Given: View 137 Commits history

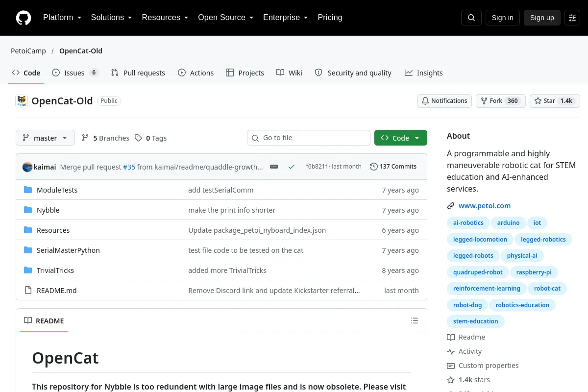Looking at the screenshot, I should (x=393, y=167).
